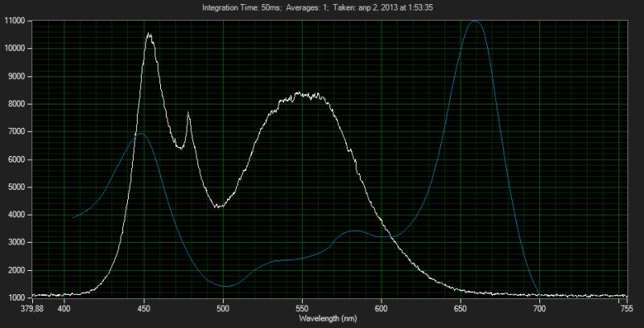Click the white curve's dip near 497 nm
This screenshot has width=644, height=328.
pyautogui.click(x=217, y=207)
